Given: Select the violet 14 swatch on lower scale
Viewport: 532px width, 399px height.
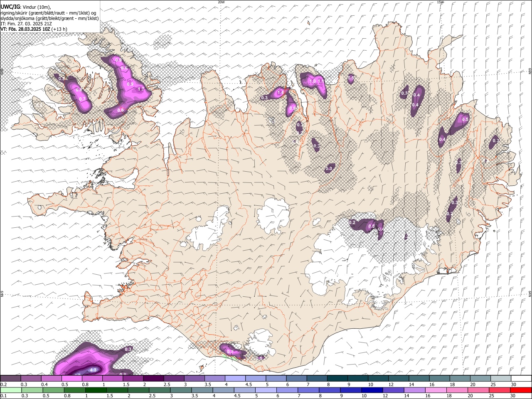Looking at the screenshot, I should (415, 390).
